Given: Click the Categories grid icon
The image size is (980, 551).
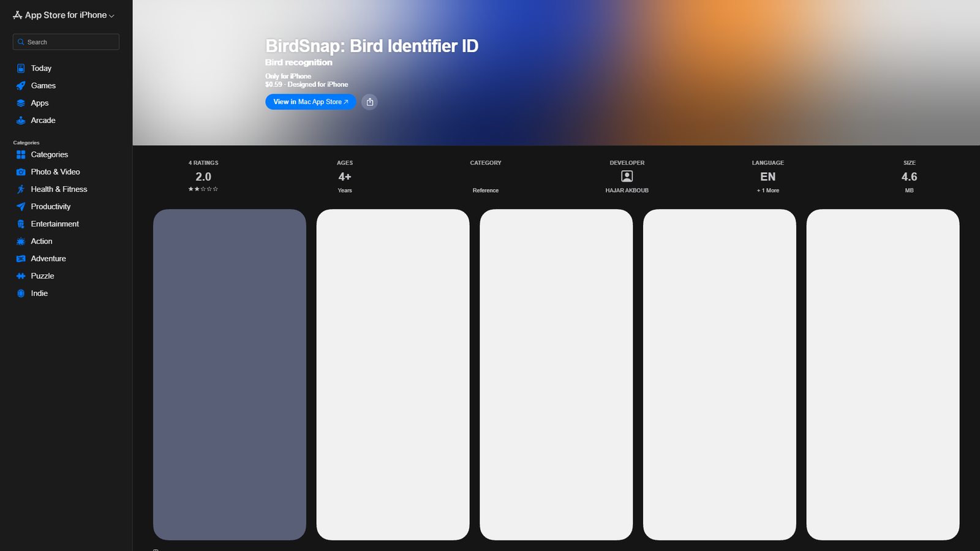Looking at the screenshot, I should pyautogui.click(x=21, y=155).
